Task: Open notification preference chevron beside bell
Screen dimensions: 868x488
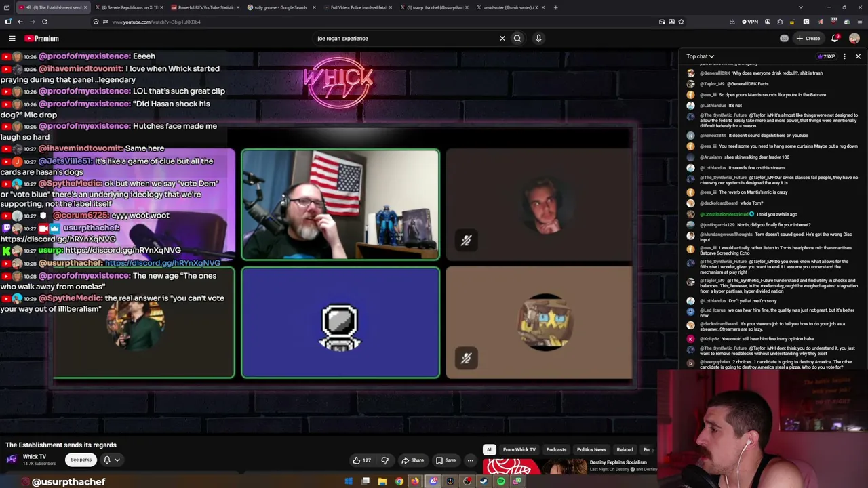Action: [117, 460]
